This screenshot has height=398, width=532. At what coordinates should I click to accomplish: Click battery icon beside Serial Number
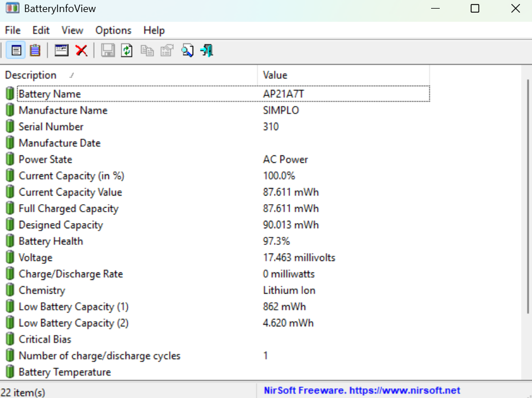pyautogui.click(x=10, y=126)
